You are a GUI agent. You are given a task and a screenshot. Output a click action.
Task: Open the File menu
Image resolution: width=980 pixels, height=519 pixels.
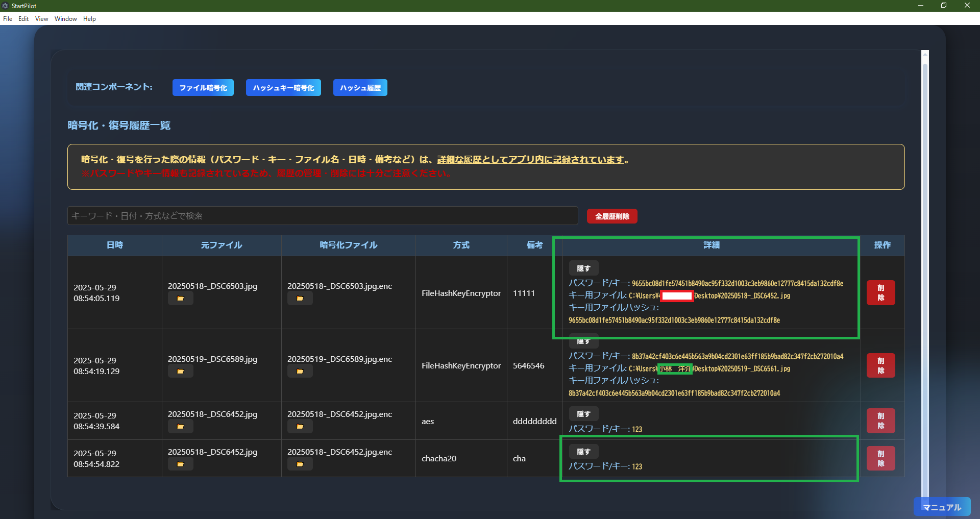(8, 19)
